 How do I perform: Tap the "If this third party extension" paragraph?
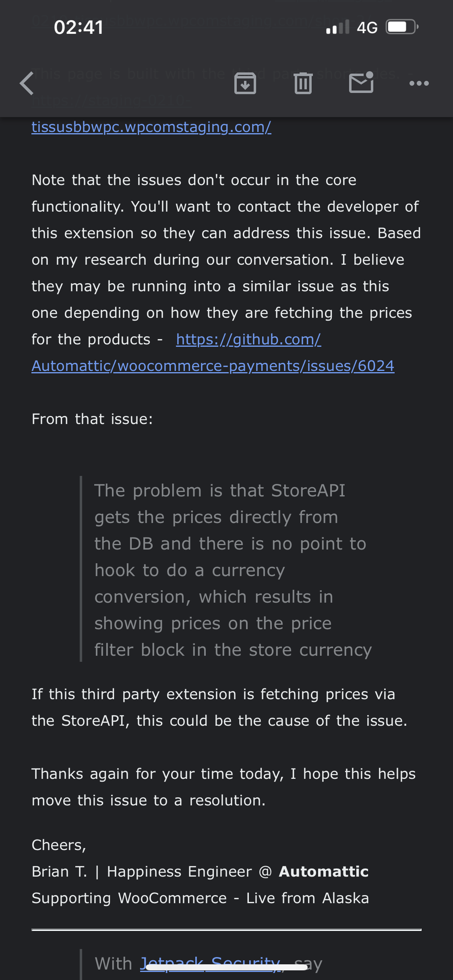[219, 707]
